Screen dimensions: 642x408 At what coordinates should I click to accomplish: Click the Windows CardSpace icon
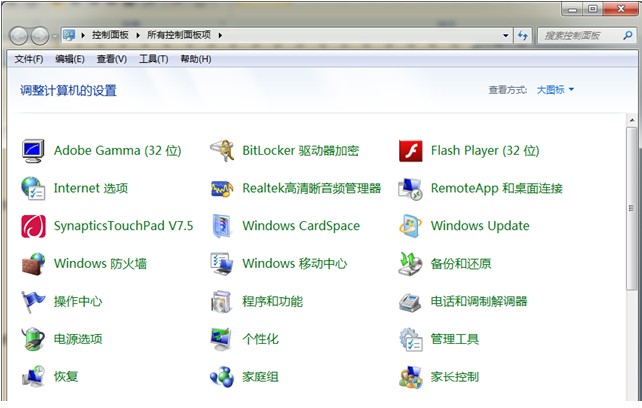tap(222, 226)
